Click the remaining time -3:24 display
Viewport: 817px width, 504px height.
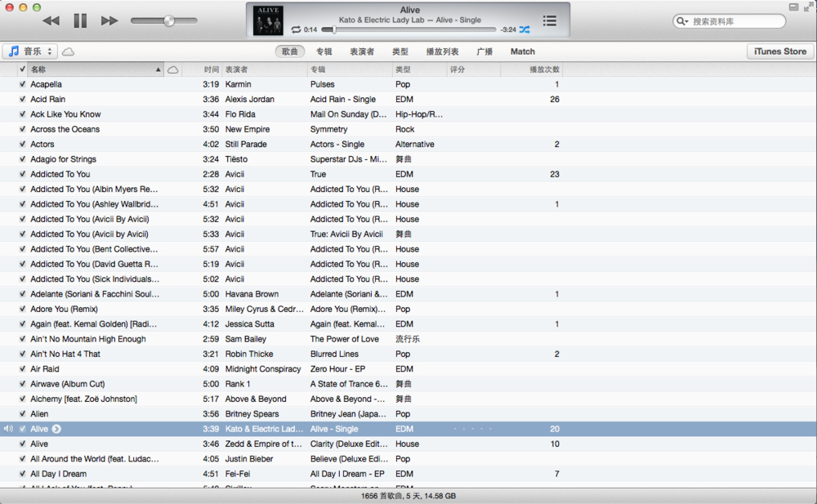508,29
